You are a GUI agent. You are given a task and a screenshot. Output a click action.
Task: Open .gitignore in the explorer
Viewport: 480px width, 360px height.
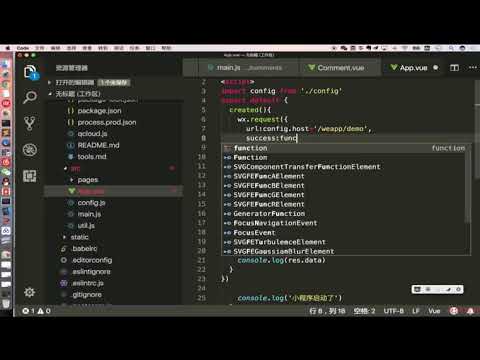tap(87, 295)
